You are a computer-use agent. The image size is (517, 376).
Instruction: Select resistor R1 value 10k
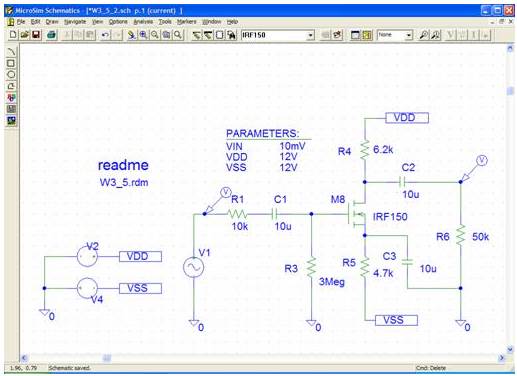[240, 227]
